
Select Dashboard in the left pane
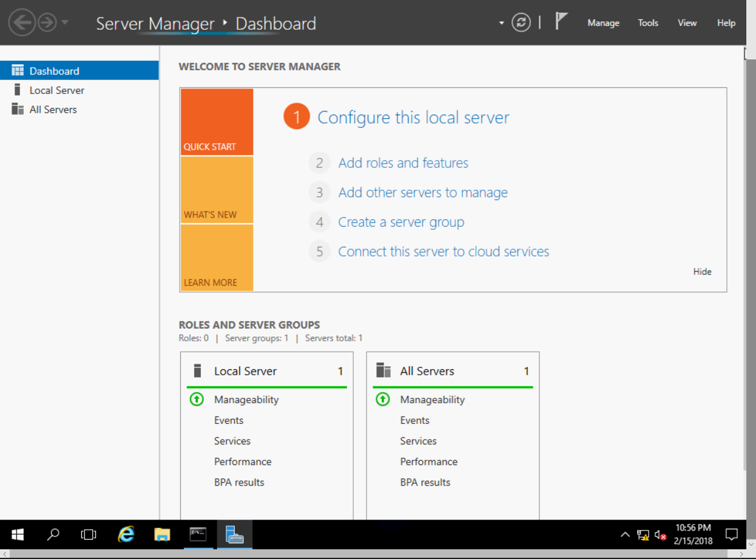click(x=79, y=71)
